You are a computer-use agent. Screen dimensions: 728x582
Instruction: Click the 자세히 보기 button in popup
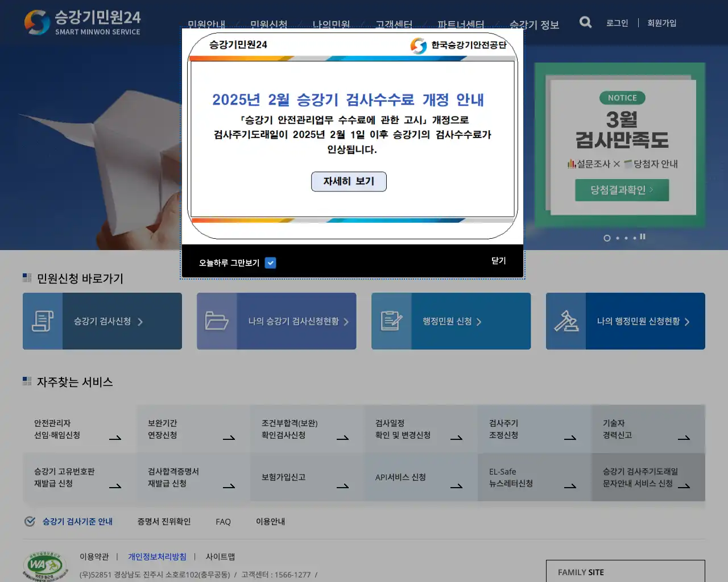click(x=349, y=181)
